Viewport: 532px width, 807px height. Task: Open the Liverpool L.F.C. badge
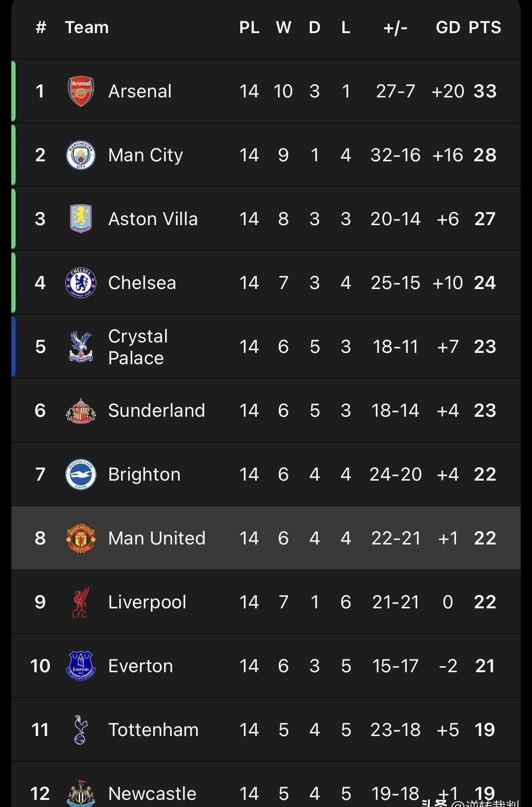tap(80, 602)
